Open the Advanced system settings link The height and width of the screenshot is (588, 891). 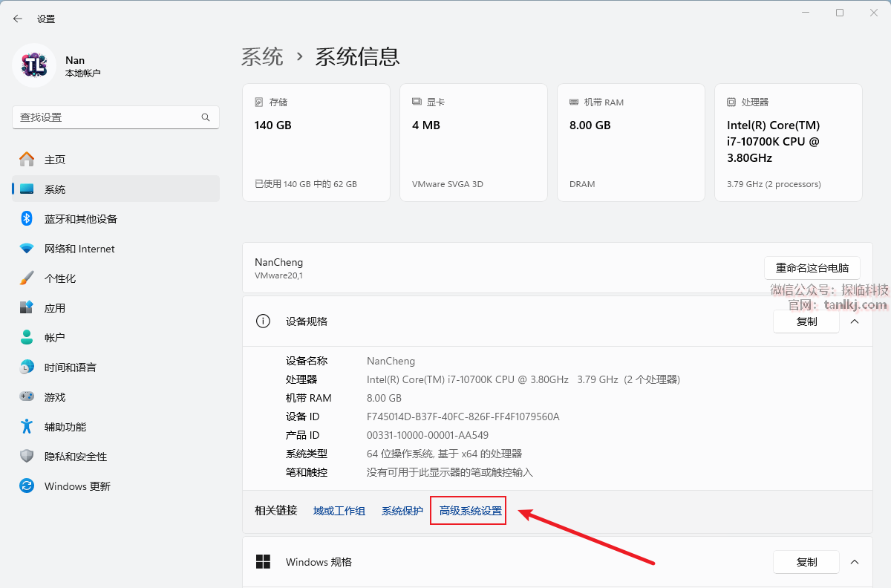click(x=470, y=511)
